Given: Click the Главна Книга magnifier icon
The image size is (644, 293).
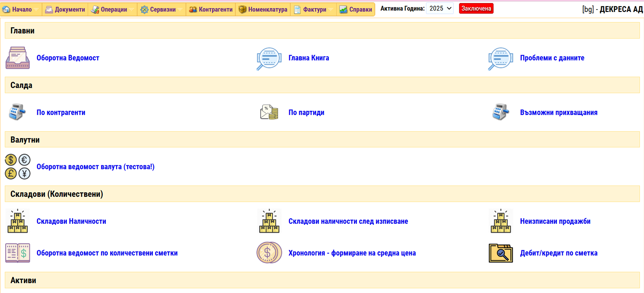Looking at the screenshot, I should pyautogui.click(x=269, y=58).
